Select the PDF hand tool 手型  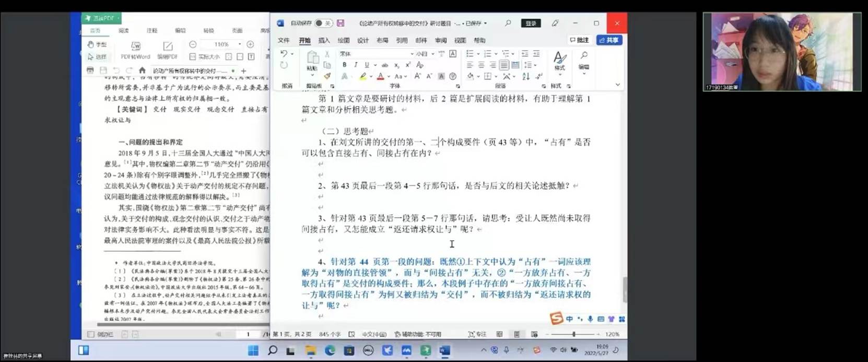click(x=97, y=44)
